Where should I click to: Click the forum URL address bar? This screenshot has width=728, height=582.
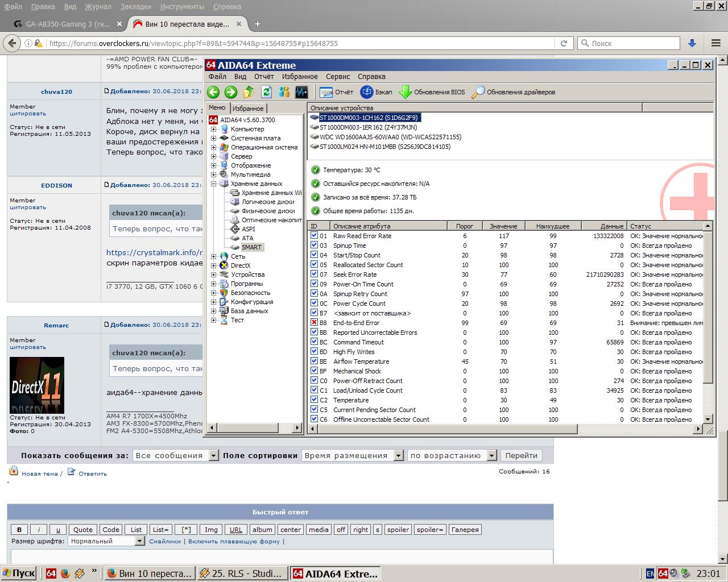(301, 43)
